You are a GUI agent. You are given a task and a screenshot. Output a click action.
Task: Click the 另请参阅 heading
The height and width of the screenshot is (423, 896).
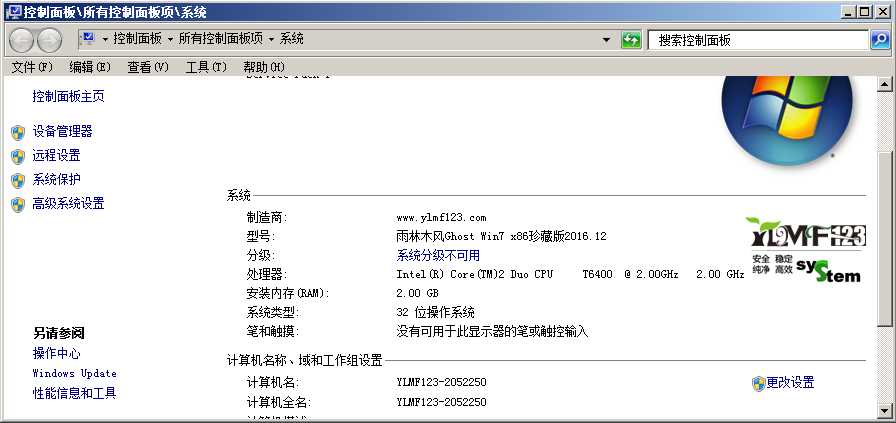point(59,333)
